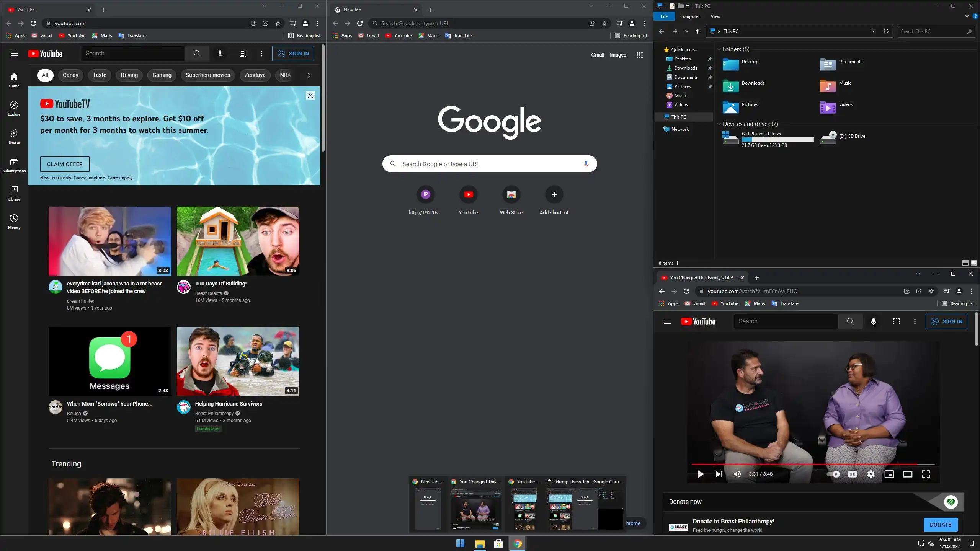
Task: Open video player settings gear
Action: click(x=871, y=474)
